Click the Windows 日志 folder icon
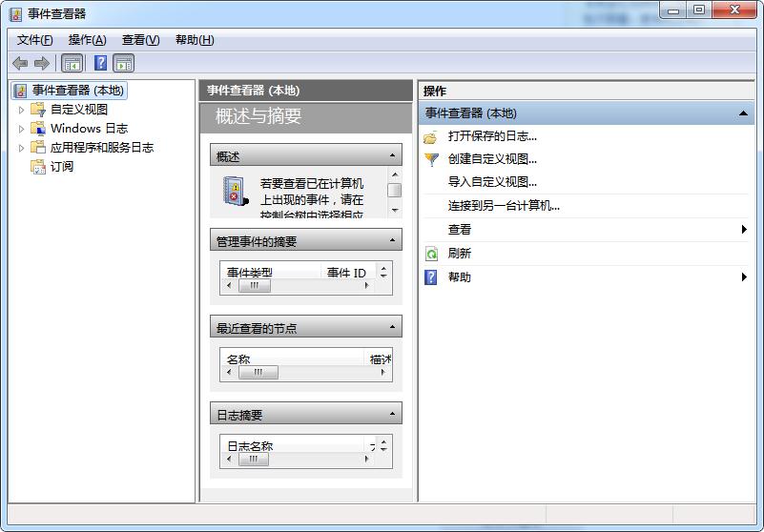The height and width of the screenshot is (532, 764). (x=38, y=128)
